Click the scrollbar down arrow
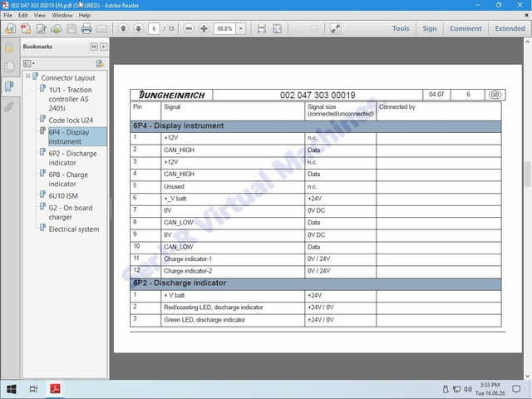 click(x=527, y=376)
